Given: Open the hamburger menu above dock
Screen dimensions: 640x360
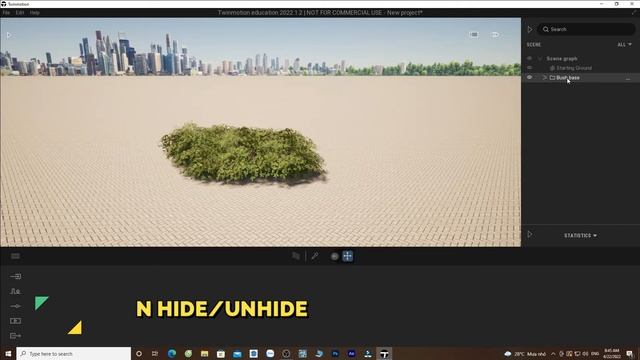Looking at the screenshot, I should (x=16, y=256).
